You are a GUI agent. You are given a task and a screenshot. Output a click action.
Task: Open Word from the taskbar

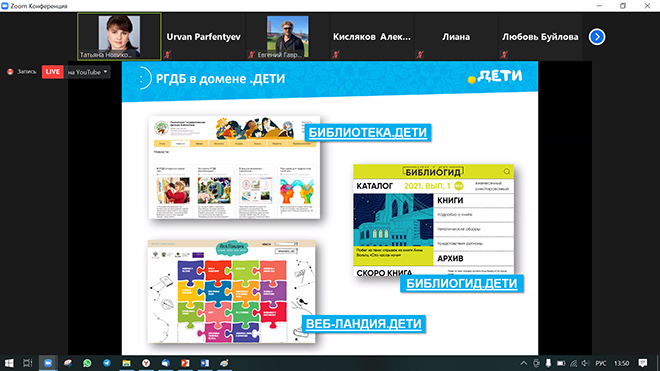point(205,363)
